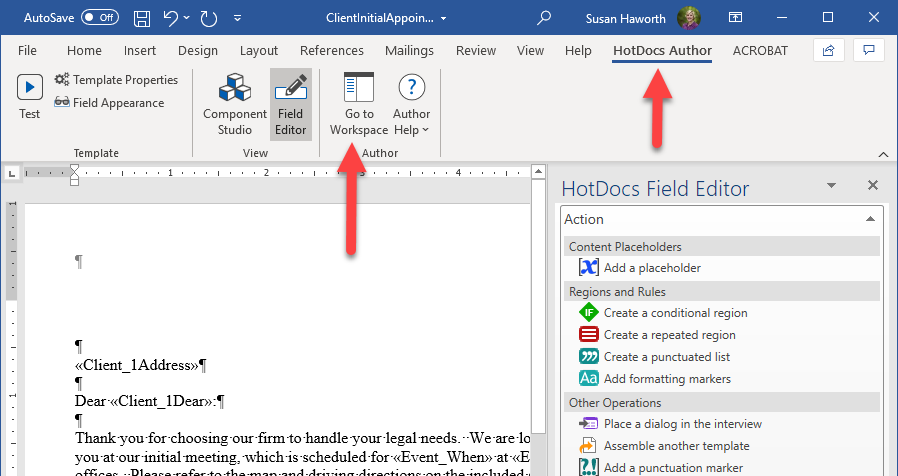Collapse the Action section
The image size is (898, 476).
click(x=870, y=219)
